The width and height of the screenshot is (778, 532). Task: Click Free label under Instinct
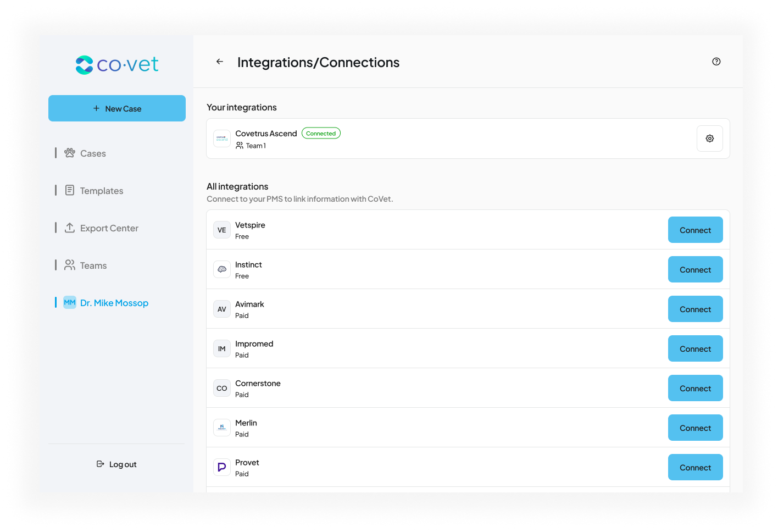tap(242, 276)
